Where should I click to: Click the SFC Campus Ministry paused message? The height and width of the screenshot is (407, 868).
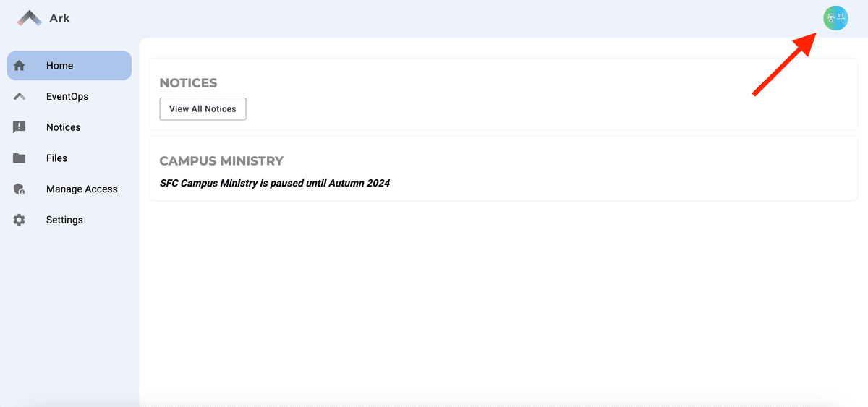[275, 184]
